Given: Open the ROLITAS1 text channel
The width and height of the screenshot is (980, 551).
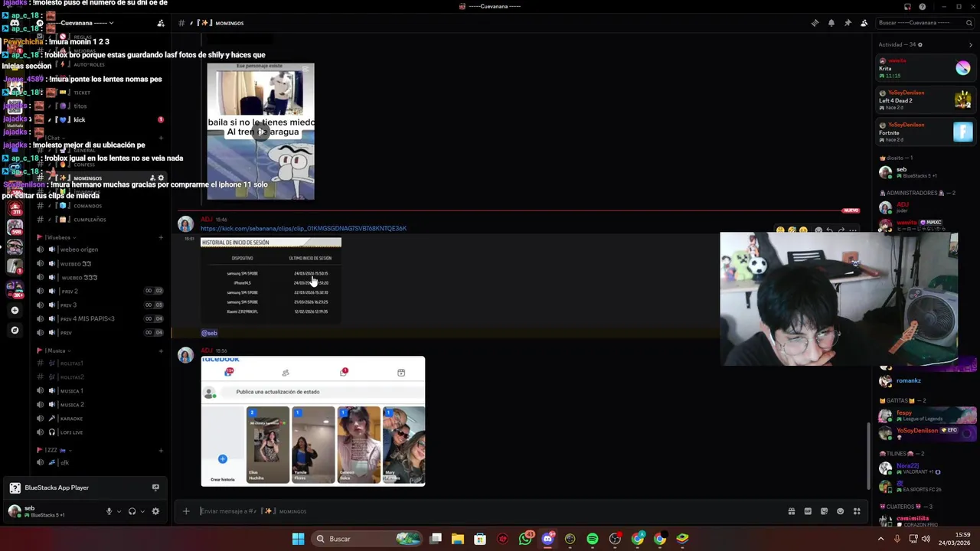Looking at the screenshot, I should coord(100,364).
